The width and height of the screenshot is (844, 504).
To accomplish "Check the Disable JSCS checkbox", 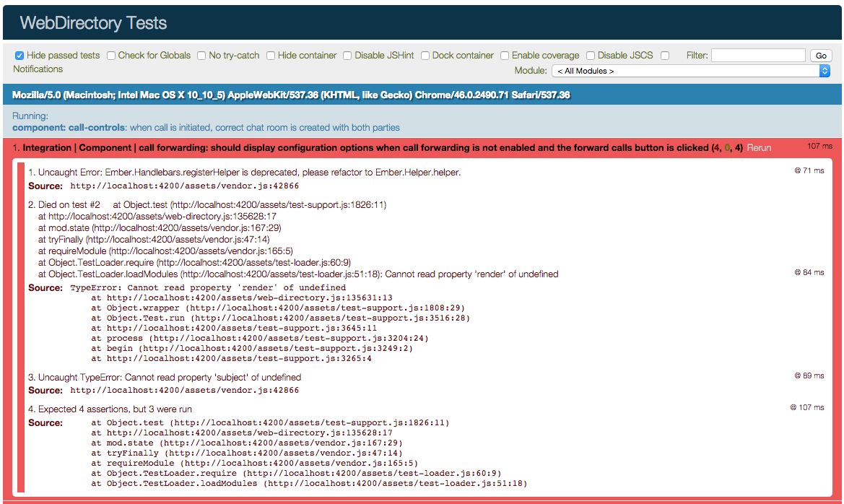I will click(591, 56).
